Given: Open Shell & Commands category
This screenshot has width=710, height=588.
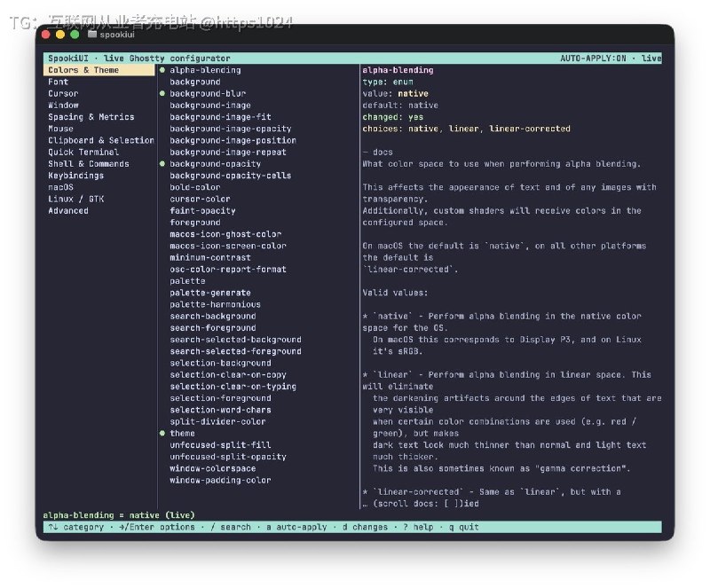Looking at the screenshot, I should point(89,164).
